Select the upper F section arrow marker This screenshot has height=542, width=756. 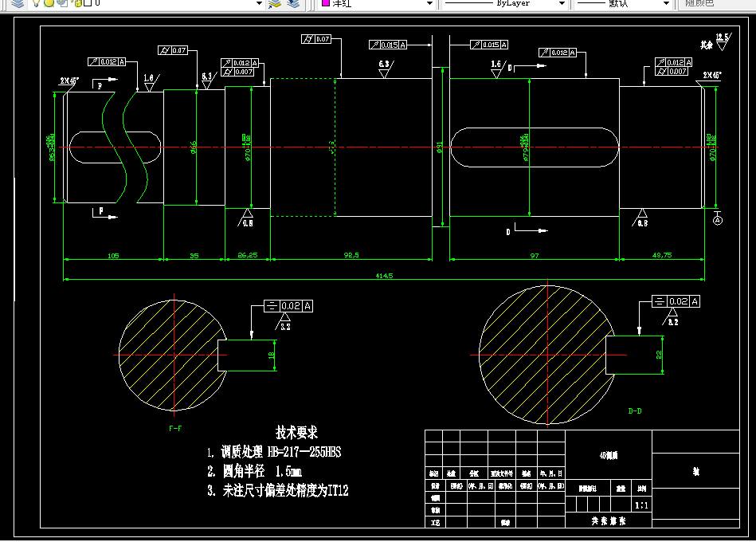pyautogui.click(x=104, y=83)
